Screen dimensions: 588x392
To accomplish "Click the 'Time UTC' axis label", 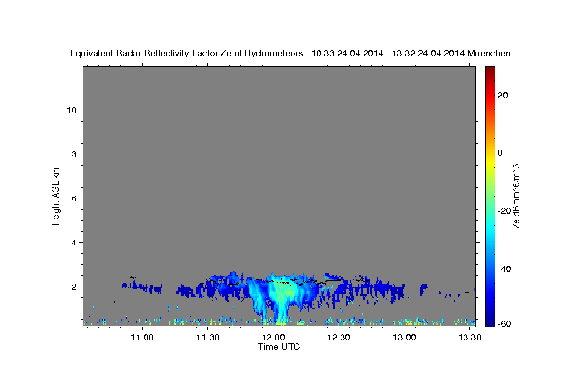I will (x=279, y=347).
